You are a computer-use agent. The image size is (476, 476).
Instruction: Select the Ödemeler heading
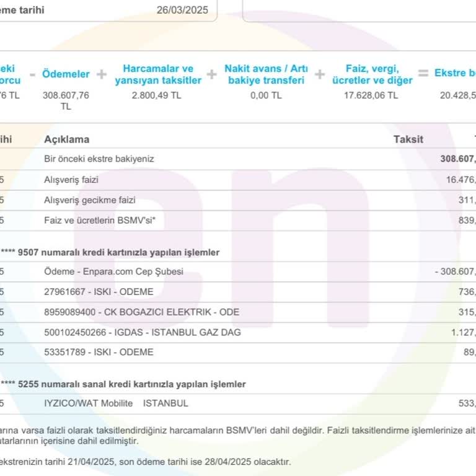pos(66,74)
